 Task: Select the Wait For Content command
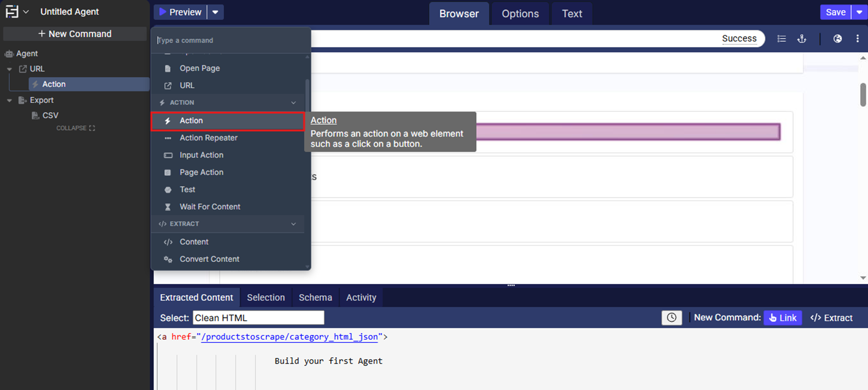pos(210,207)
